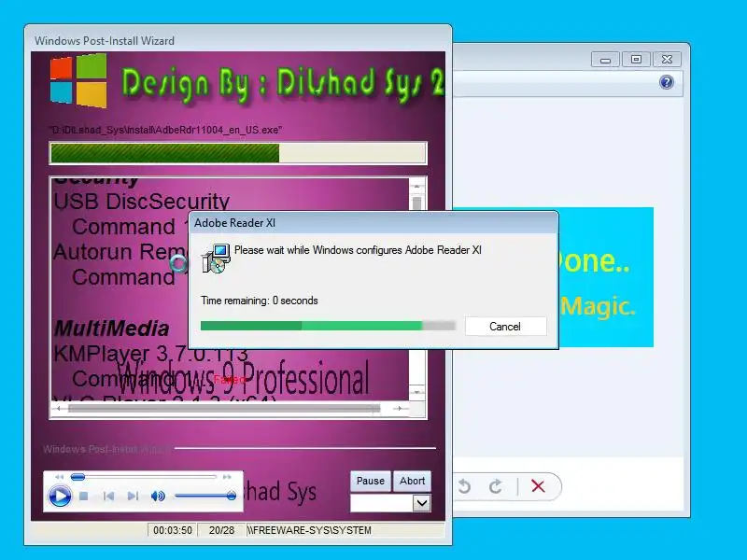Viewport: 747px width, 560px height.
Task: Click the 'Time remaining: 0 seconds' text
Action: pos(260,301)
